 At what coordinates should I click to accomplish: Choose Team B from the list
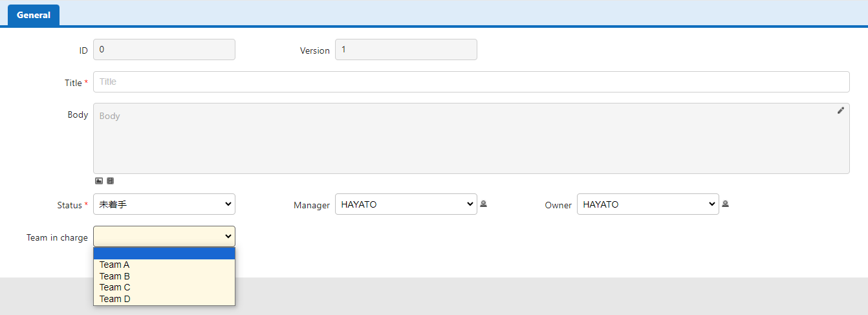(x=164, y=276)
